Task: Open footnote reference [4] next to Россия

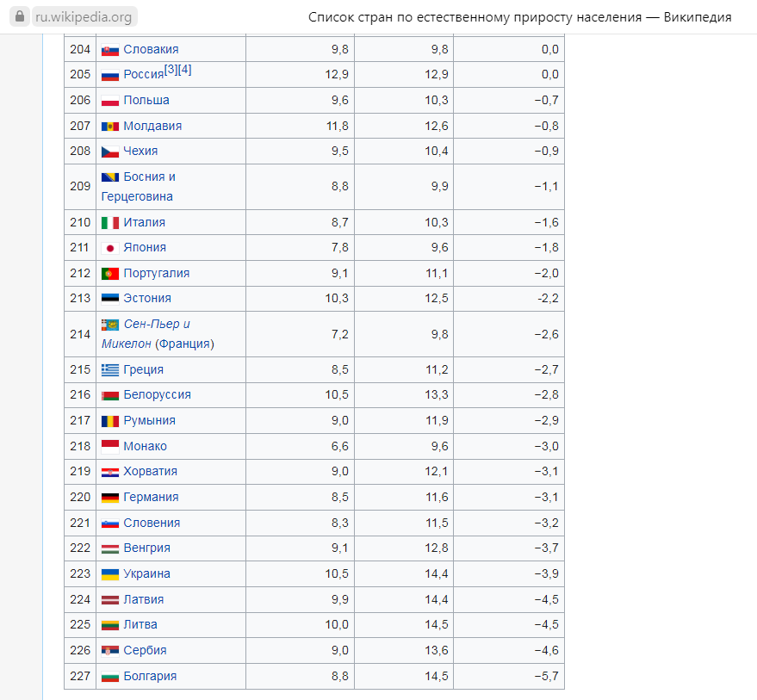Action: click(185, 70)
